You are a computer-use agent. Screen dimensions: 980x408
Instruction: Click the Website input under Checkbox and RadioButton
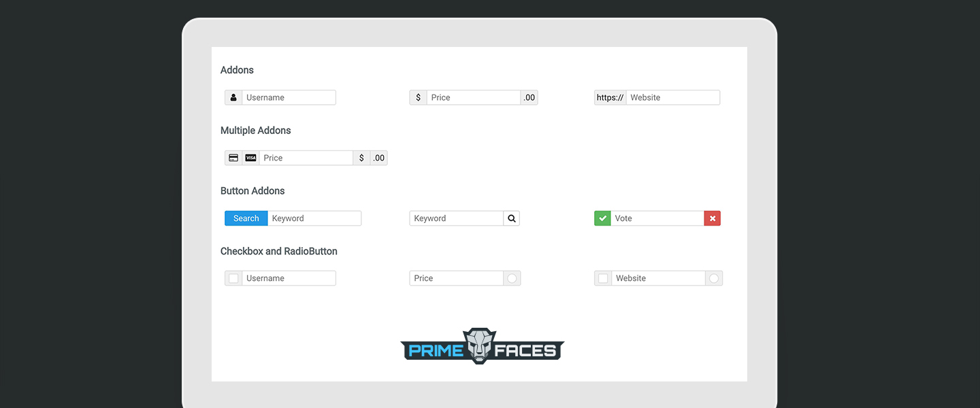659,278
